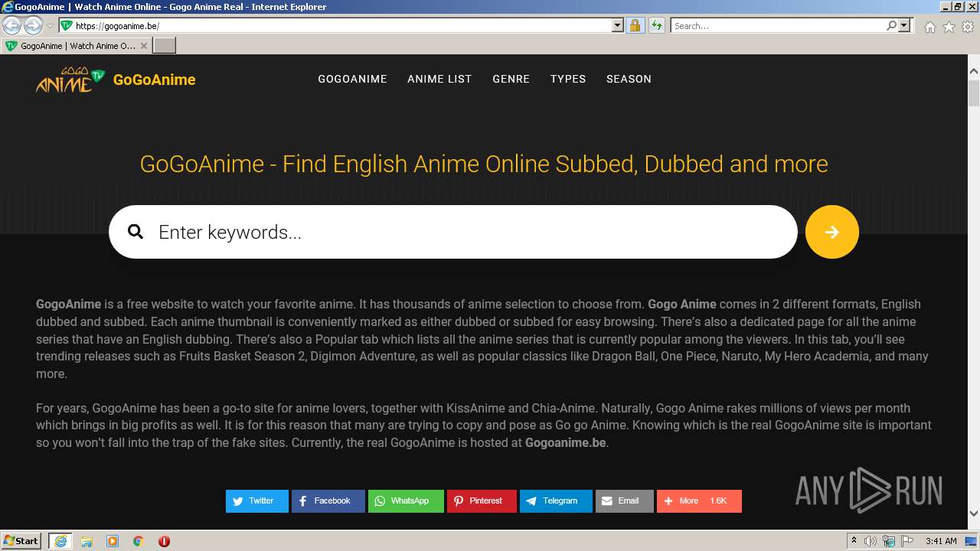
Task: Show hidden system tray icons
Action: click(x=854, y=541)
